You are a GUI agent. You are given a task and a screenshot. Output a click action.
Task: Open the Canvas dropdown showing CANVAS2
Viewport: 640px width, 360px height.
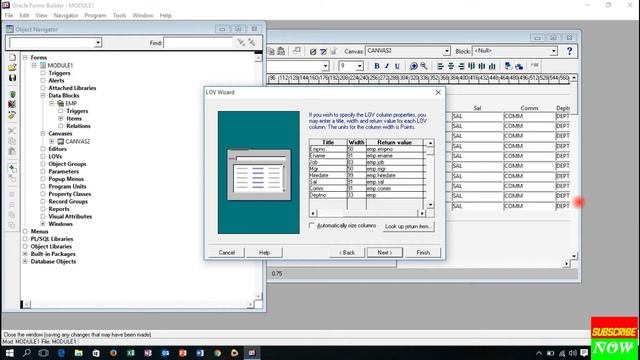(447, 51)
